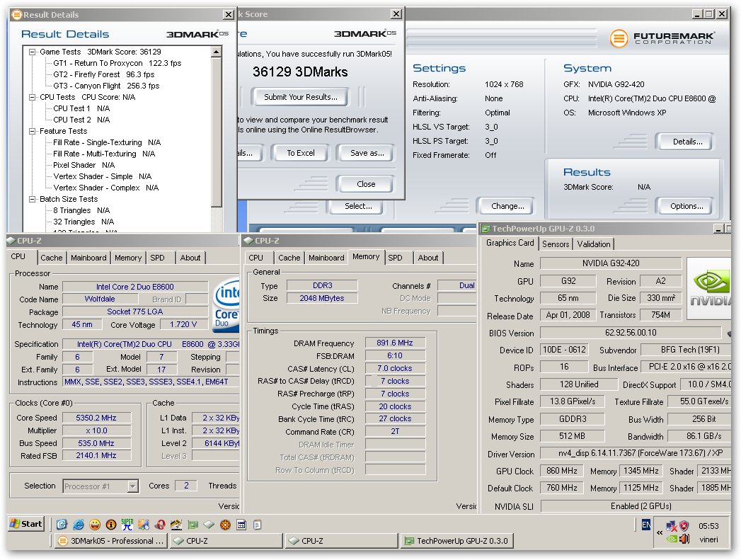Image resolution: width=741 pixels, height=560 pixels.
Task: Click the Save as... button
Action: pos(367,153)
